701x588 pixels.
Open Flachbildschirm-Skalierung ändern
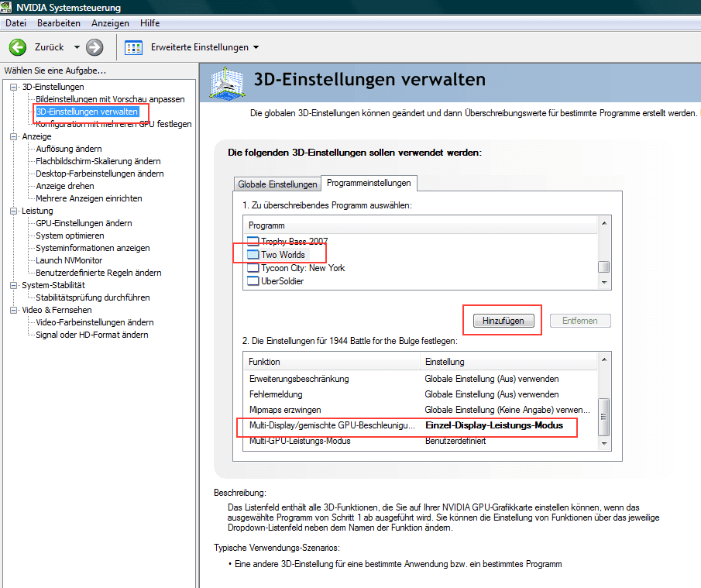[98, 161]
